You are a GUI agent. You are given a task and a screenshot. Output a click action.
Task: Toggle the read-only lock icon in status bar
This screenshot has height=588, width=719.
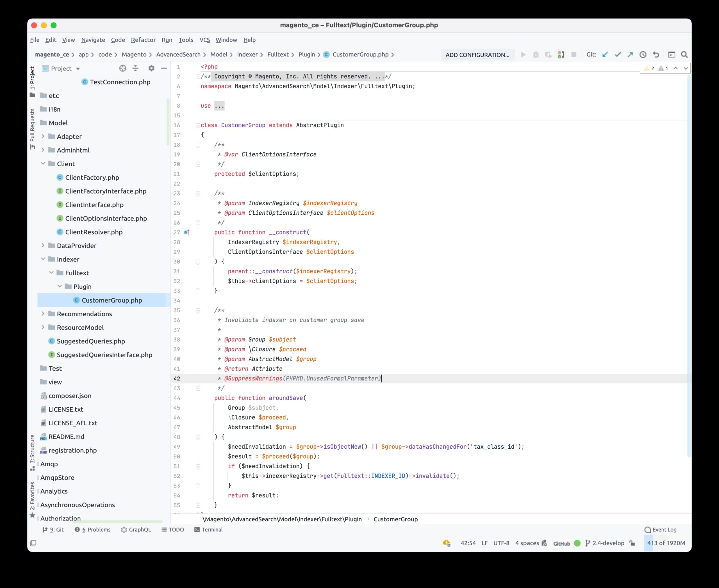click(x=632, y=543)
